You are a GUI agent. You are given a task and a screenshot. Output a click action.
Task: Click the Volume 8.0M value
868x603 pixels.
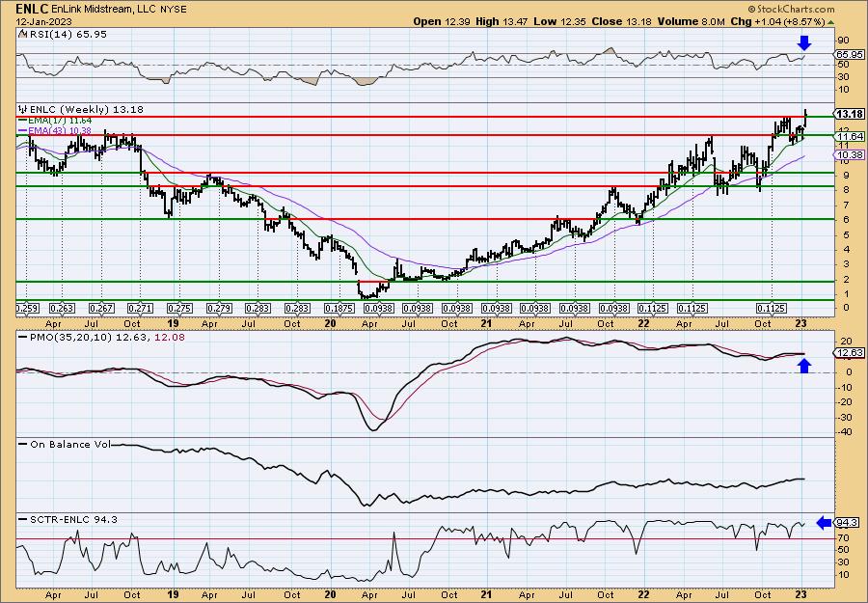coord(691,21)
